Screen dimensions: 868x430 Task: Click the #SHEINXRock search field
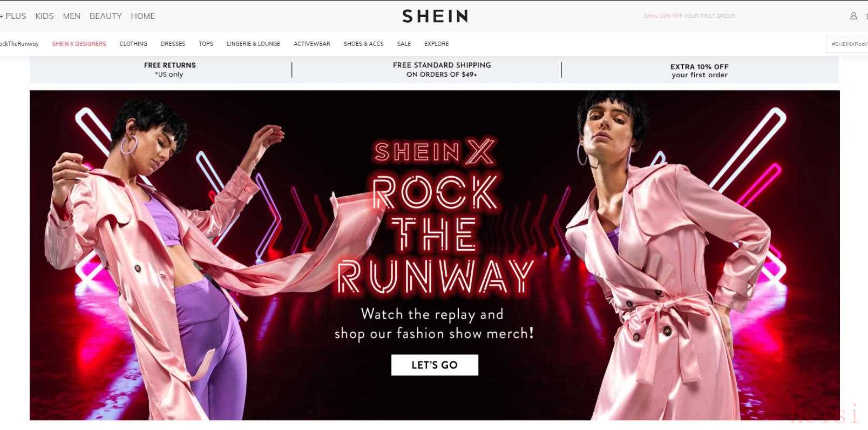point(847,44)
